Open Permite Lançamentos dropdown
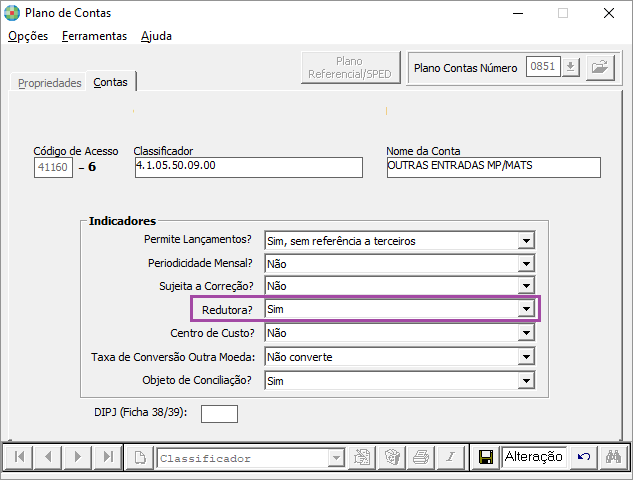Screen dimensions: 633x480 (x=526, y=241)
